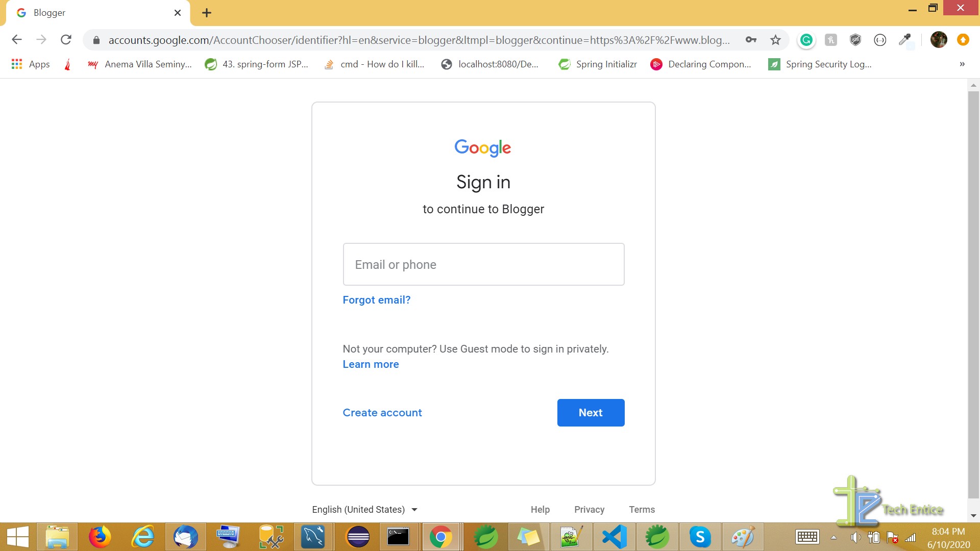Click the Forgot email? link
The height and width of the screenshot is (551, 980).
(376, 299)
